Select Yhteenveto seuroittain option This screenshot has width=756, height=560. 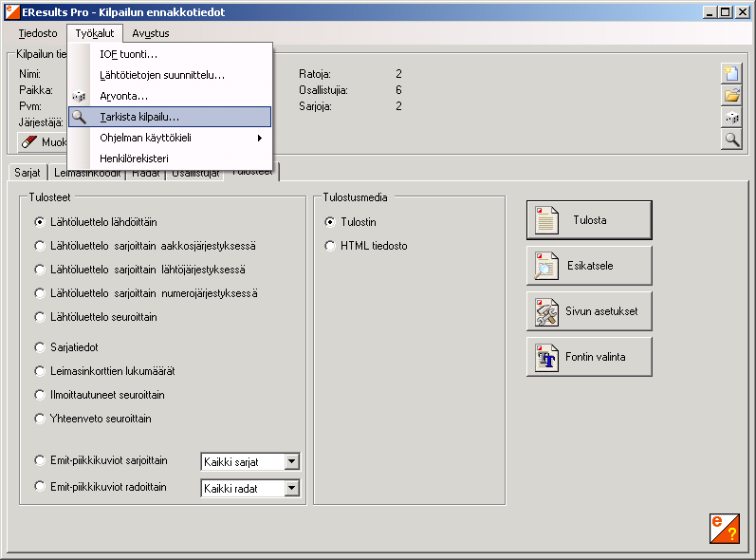pos(40,419)
